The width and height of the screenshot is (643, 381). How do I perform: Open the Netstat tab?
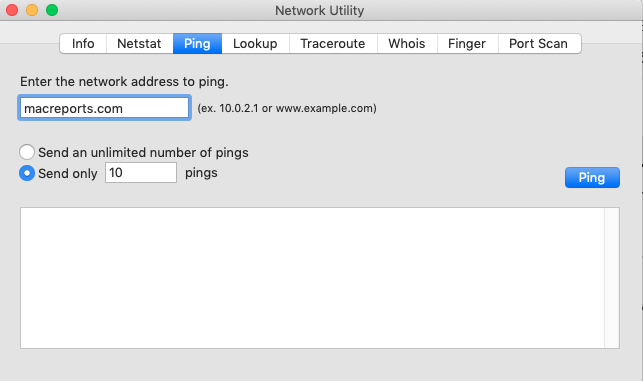tap(139, 43)
